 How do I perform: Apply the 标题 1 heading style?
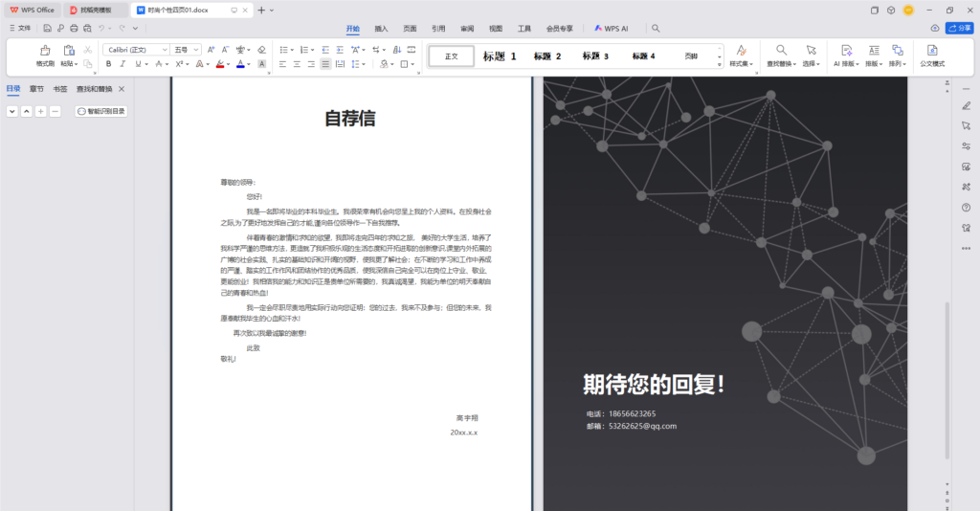point(500,56)
